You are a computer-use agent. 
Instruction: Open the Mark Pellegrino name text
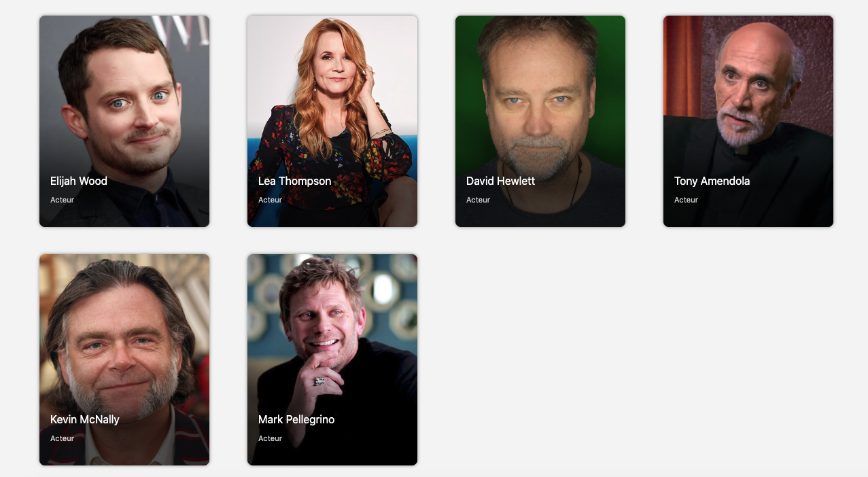click(x=296, y=419)
